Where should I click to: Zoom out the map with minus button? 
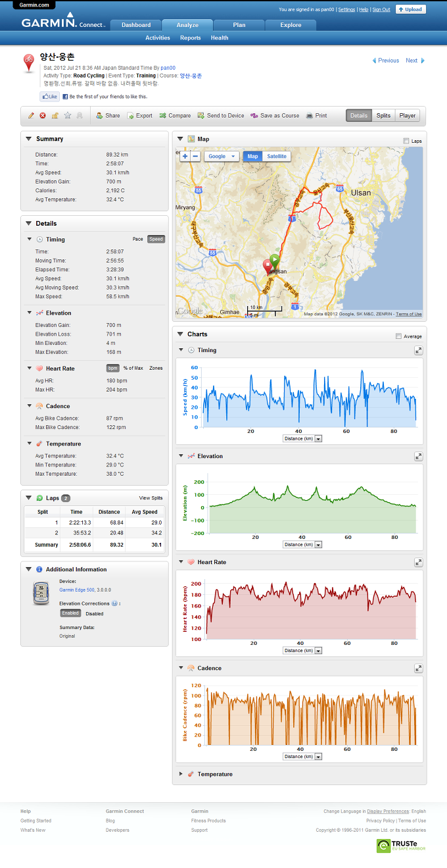point(196,156)
